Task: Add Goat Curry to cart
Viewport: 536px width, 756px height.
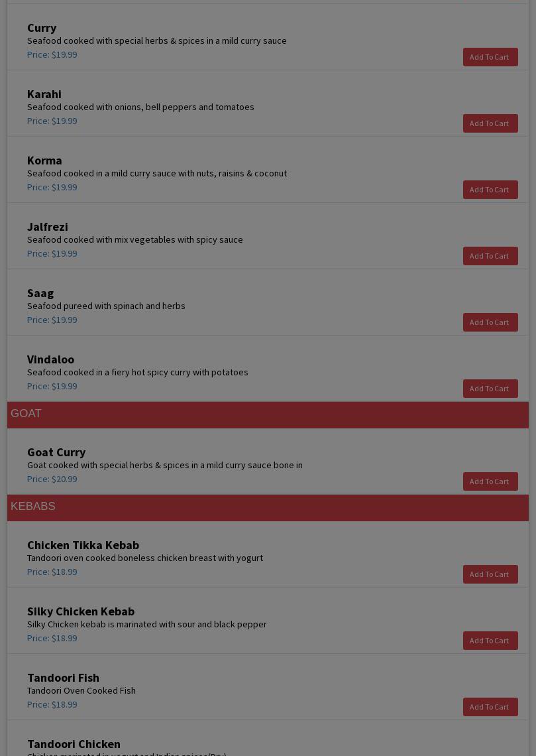Action: click(x=490, y=481)
